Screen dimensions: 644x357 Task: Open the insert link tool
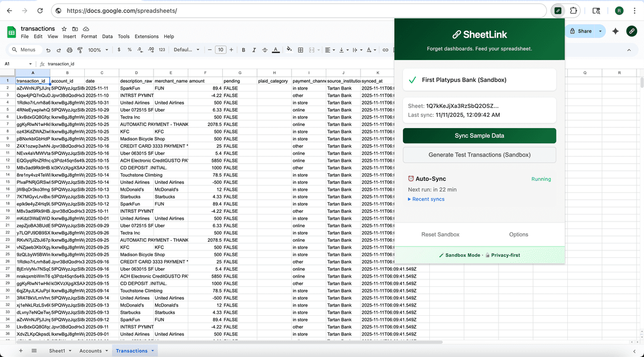(385, 49)
